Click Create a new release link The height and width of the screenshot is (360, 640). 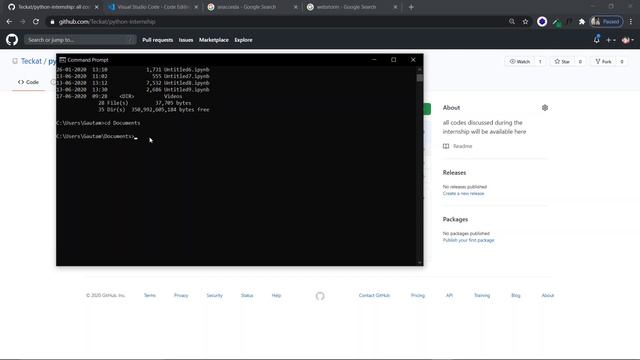click(x=463, y=193)
